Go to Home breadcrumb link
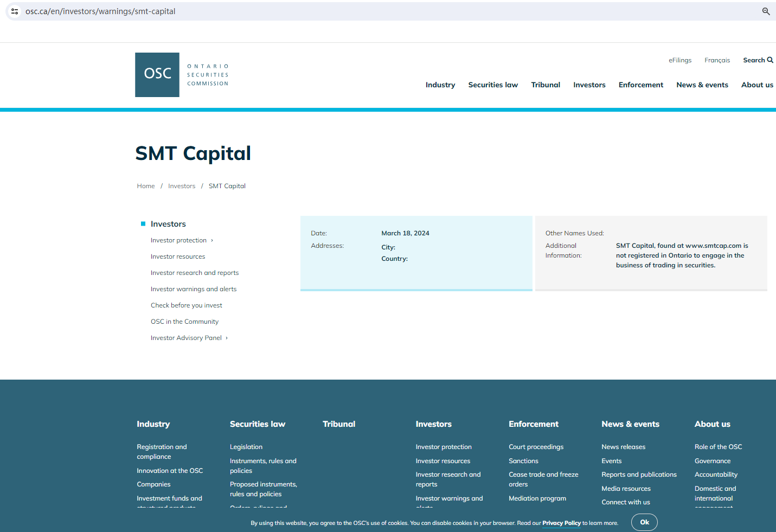The width and height of the screenshot is (776, 532). 146,186
